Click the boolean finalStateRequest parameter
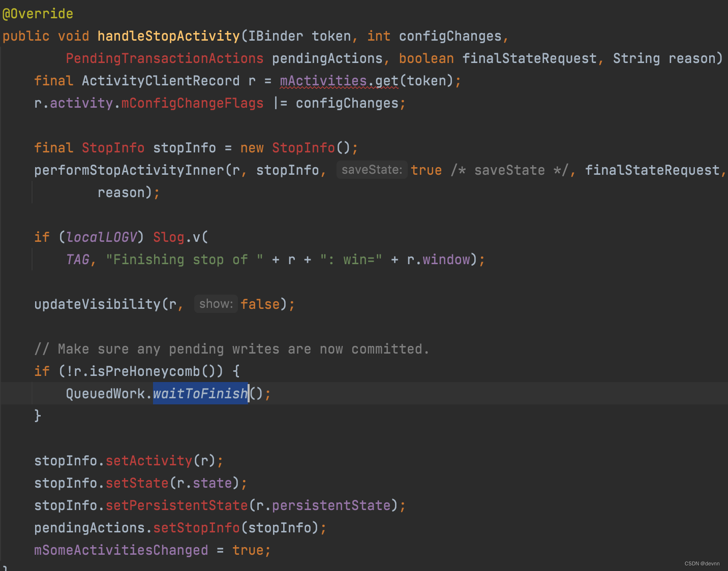728x571 pixels. click(498, 58)
